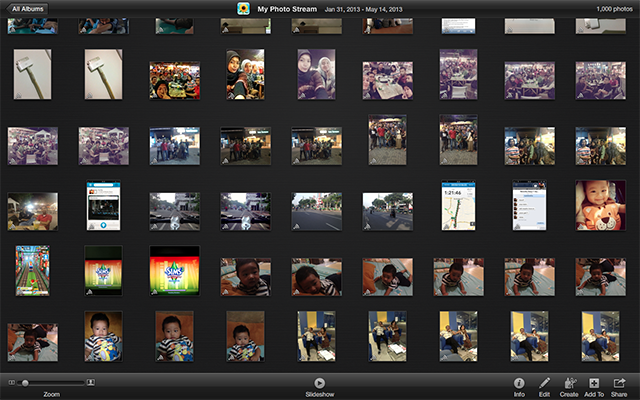Select the map screenshot showing 1:21:46
This screenshot has height=400, width=640.
point(458,205)
